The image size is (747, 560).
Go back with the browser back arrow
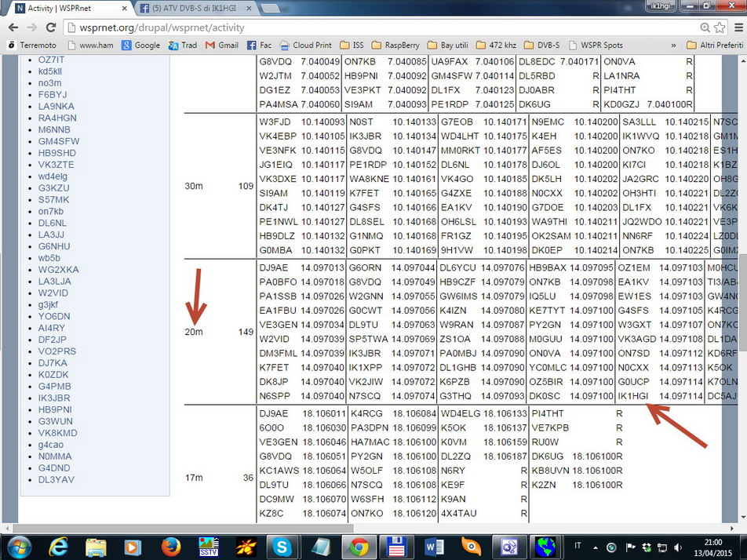tap(13, 27)
